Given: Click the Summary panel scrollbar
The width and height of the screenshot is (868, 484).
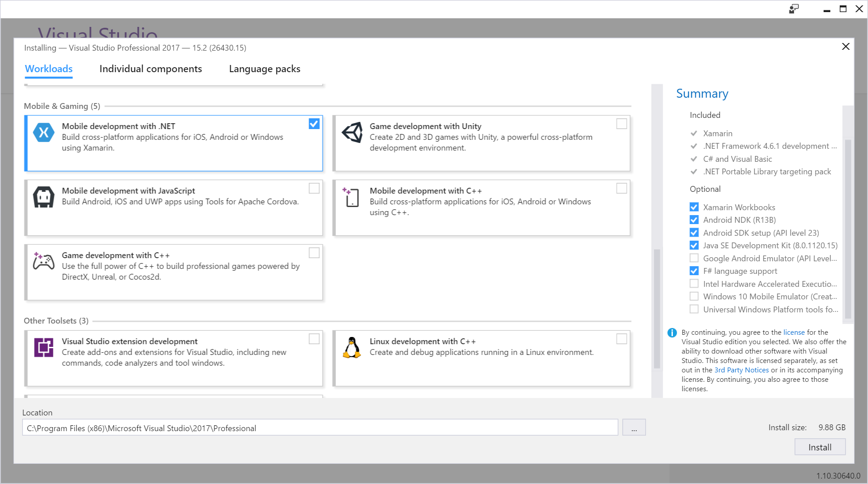Looking at the screenshot, I should pyautogui.click(x=848, y=229).
